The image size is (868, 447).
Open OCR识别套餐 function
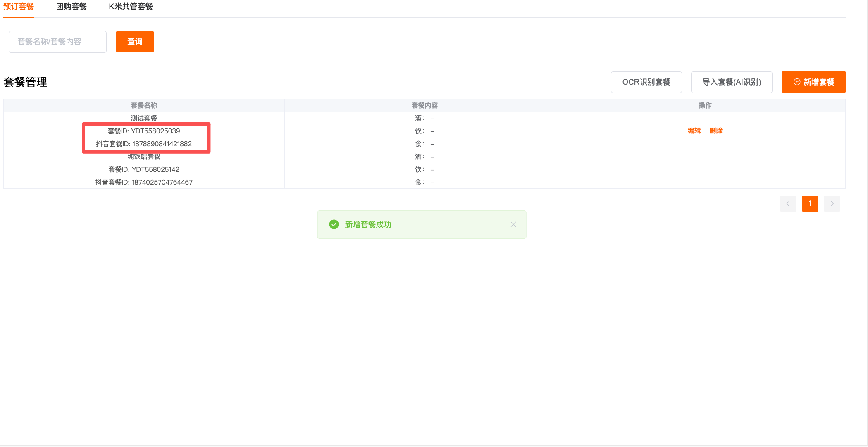(x=646, y=82)
